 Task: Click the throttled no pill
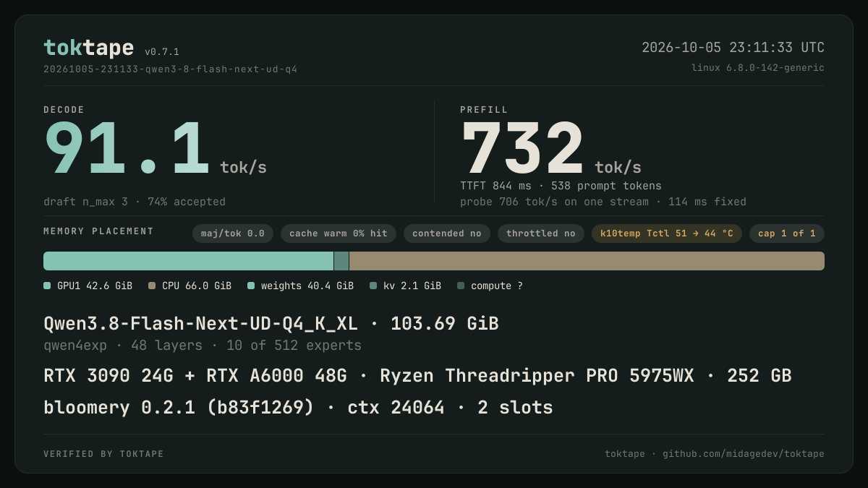tap(541, 234)
